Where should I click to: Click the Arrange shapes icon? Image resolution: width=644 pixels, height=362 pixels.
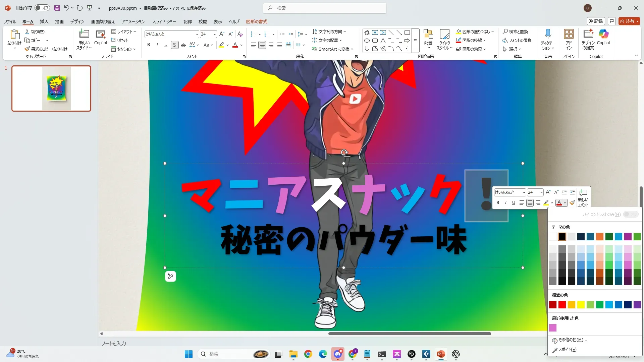(x=428, y=34)
